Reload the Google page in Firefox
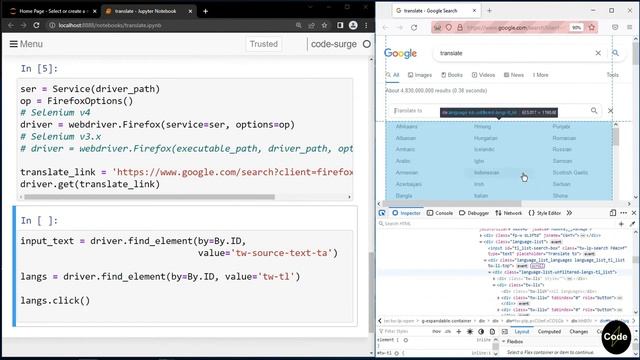 tap(414, 27)
